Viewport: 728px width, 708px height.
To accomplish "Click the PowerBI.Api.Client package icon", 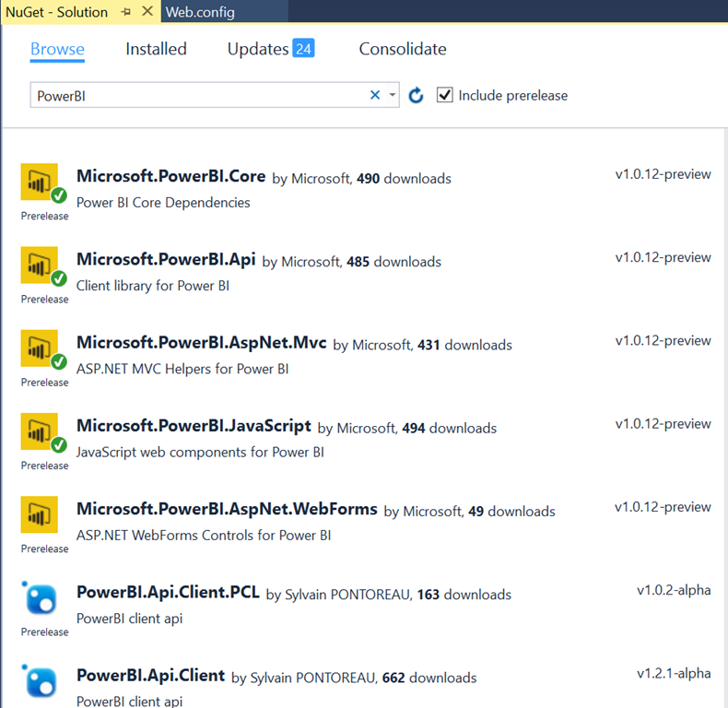I will (x=40, y=681).
